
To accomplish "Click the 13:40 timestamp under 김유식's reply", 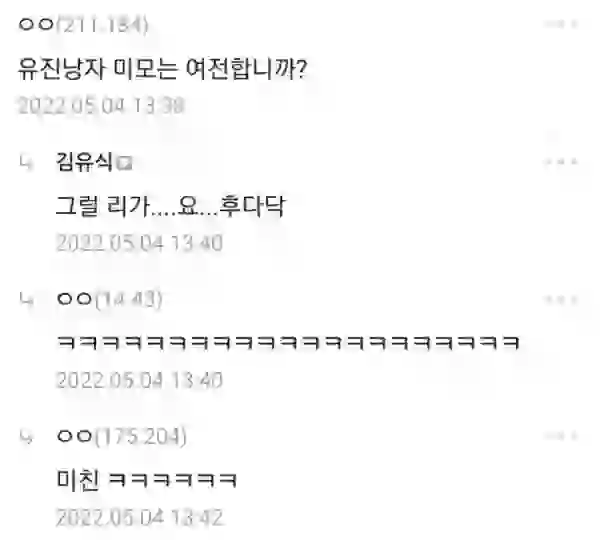I will point(139,243).
